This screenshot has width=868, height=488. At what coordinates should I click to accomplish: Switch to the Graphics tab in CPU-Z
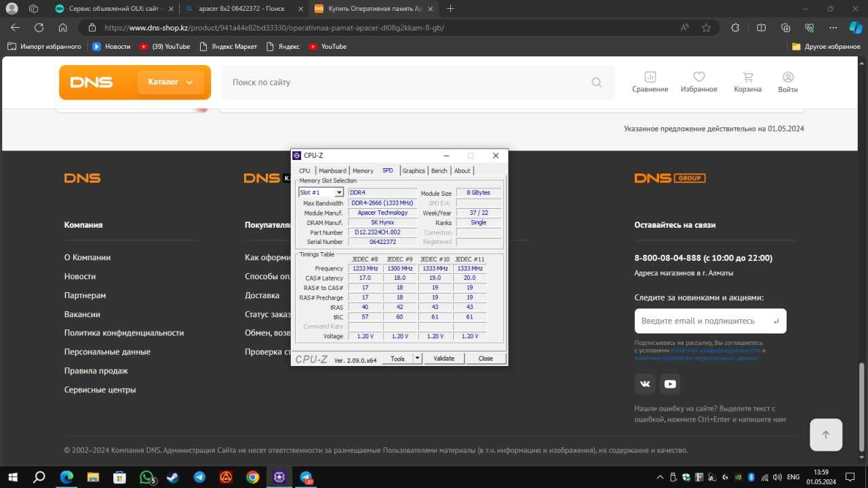(414, 171)
